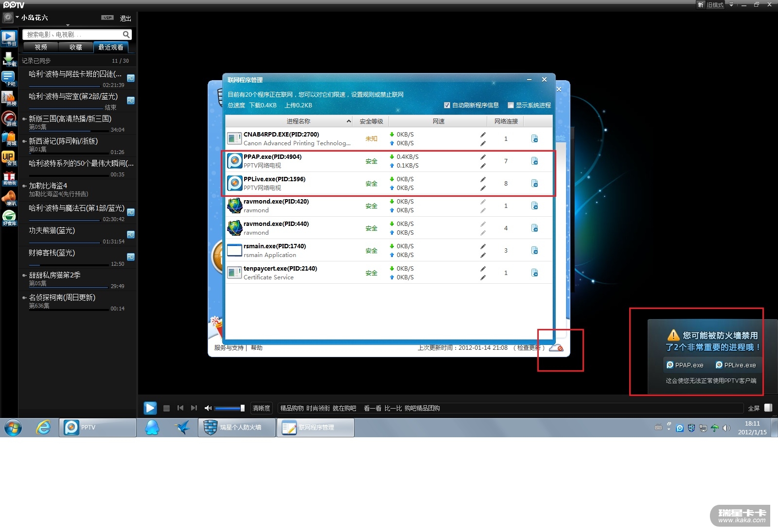Open the 游戏 games sidebar icon

[x=9, y=119]
